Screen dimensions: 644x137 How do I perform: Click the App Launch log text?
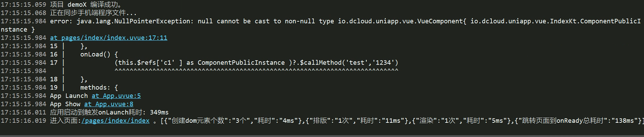coord(69,96)
